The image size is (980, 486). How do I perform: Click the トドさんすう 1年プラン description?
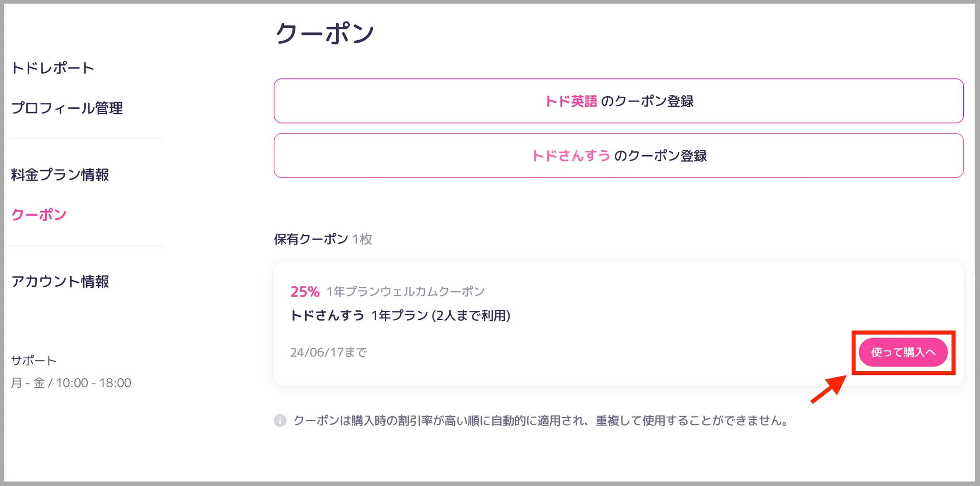click(x=400, y=316)
